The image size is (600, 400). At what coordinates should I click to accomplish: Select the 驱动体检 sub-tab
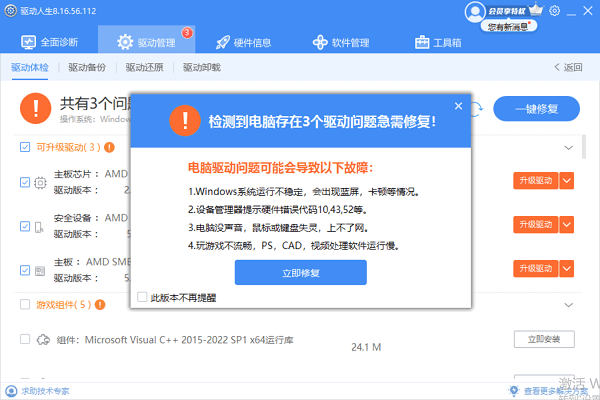click(x=30, y=67)
